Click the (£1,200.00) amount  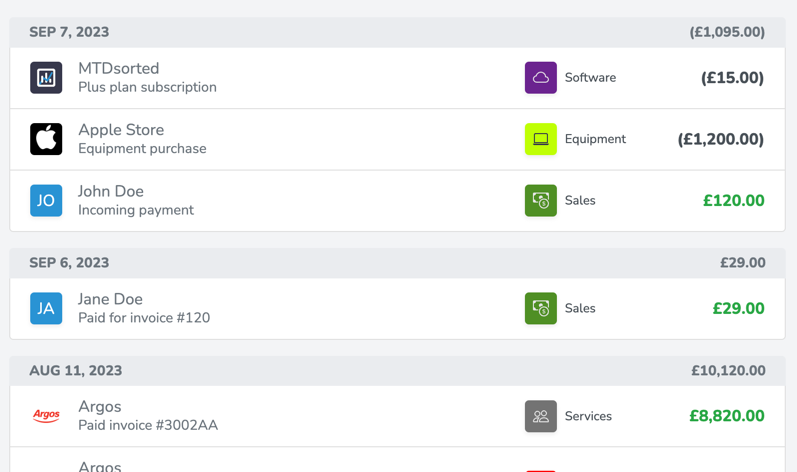pos(721,139)
